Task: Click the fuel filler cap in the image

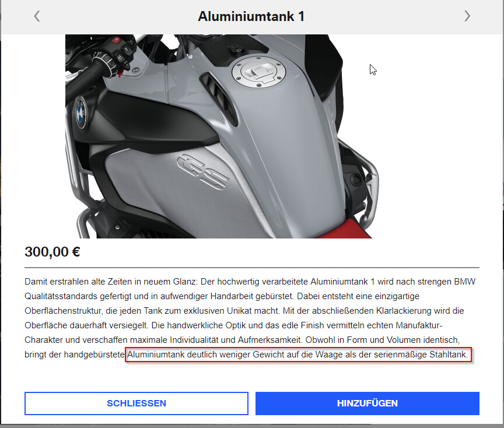Action: pos(258,72)
